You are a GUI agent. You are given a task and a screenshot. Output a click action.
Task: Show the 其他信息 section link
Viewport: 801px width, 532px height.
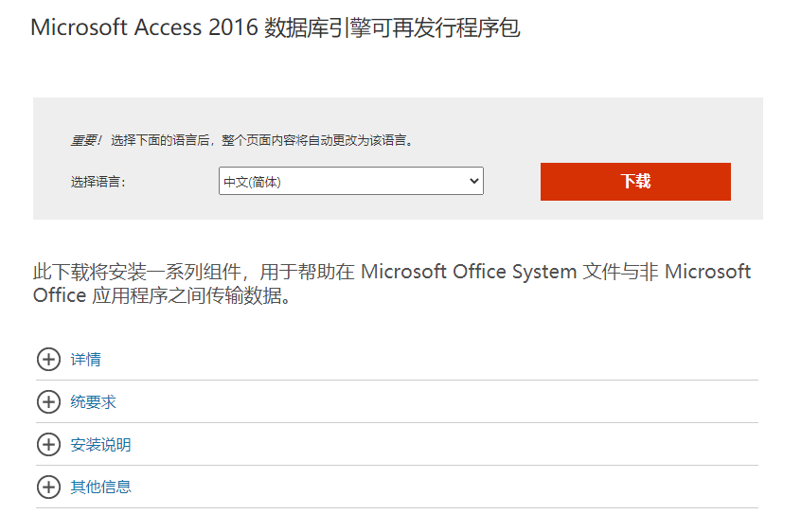point(101,488)
